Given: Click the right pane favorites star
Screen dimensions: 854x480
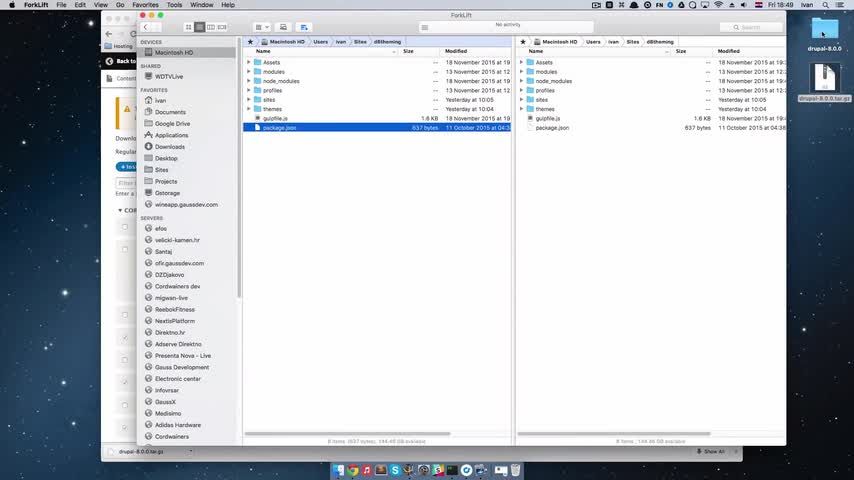Looking at the screenshot, I should (x=523, y=42).
